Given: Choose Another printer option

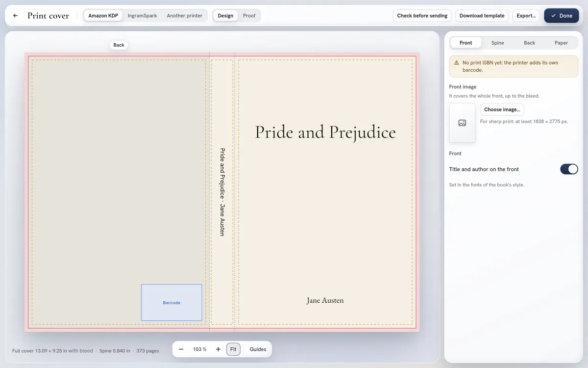Looking at the screenshot, I should pos(184,16).
